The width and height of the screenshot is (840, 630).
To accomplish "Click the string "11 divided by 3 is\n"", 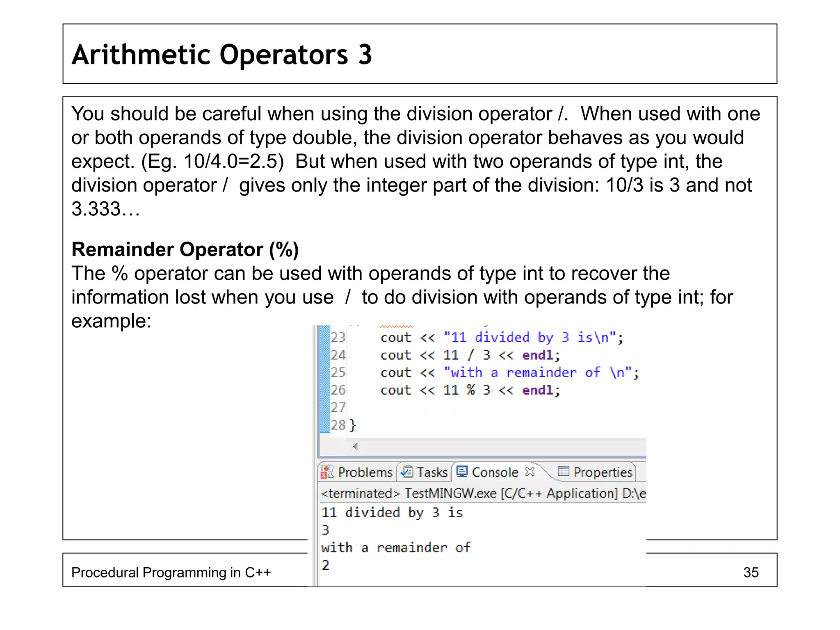I will coord(530,338).
